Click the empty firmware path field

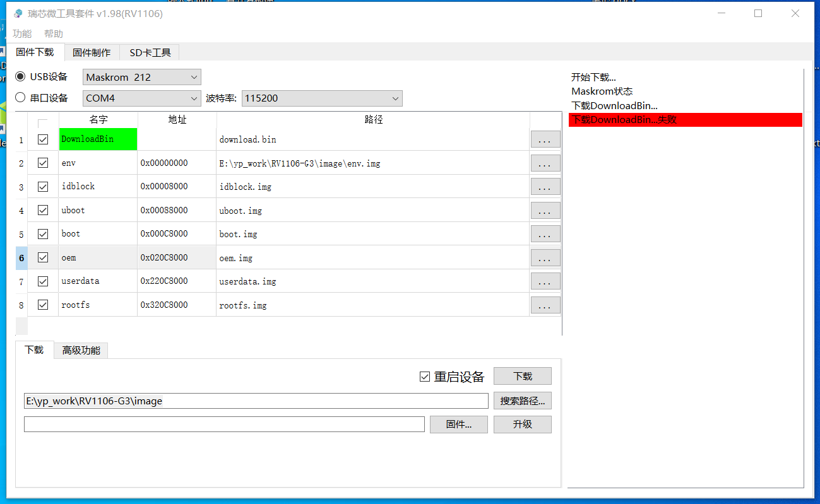224,424
